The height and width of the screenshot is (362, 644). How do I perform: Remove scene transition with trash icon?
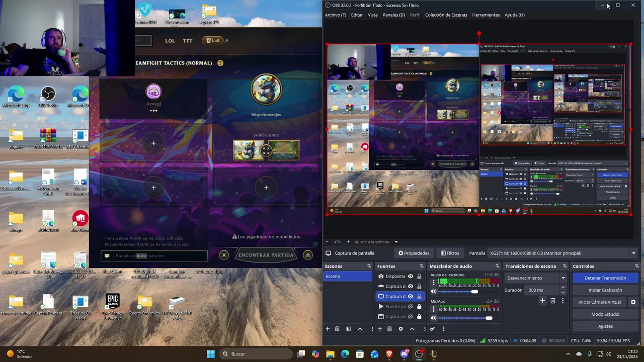552,301
